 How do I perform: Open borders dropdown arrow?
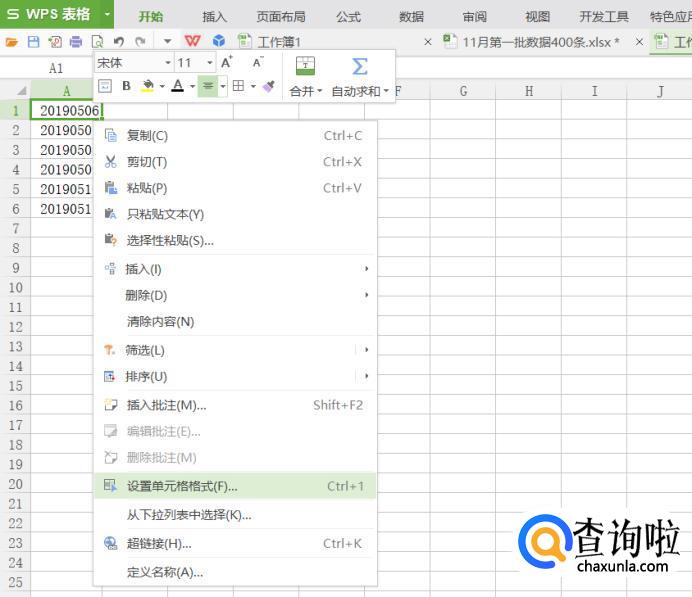tap(253, 86)
